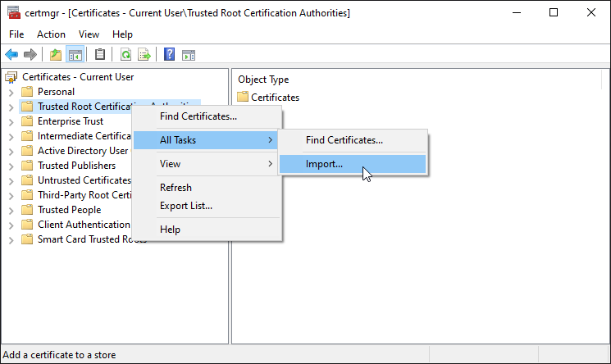Choose Export List... from the context menu
The width and height of the screenshot is (611, 364).
[x=186, y=206]
